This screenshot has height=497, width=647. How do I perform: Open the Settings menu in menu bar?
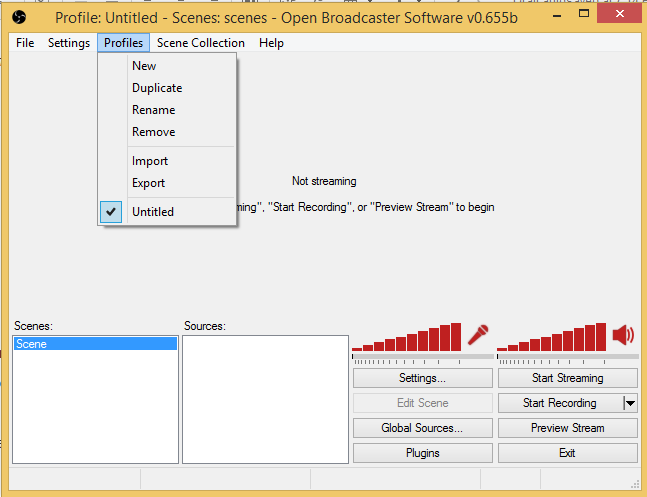coord(69,43)
